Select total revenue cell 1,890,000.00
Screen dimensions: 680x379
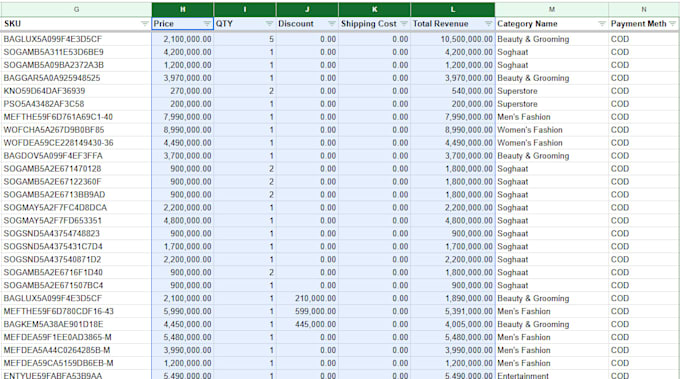[x=453, y=298]
